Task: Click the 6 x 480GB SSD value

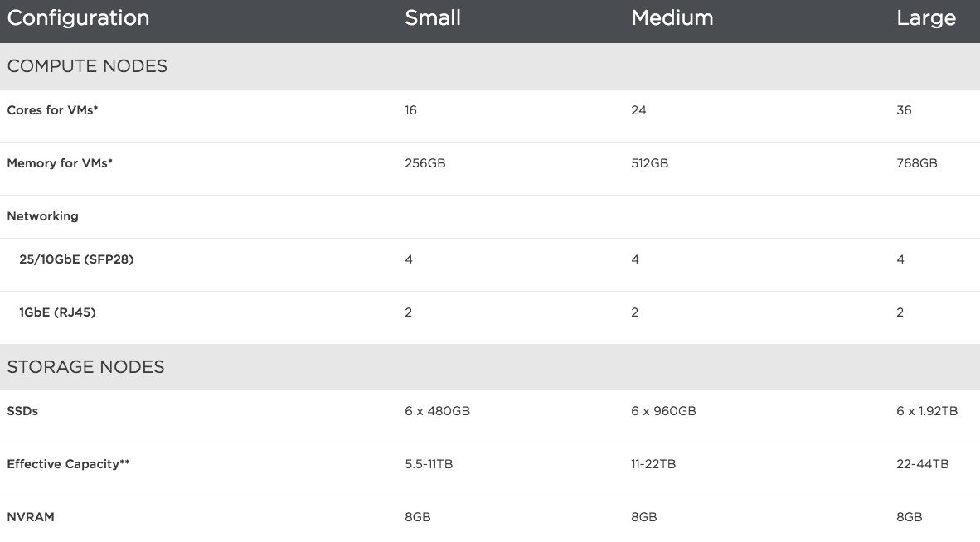Action: 437,411
